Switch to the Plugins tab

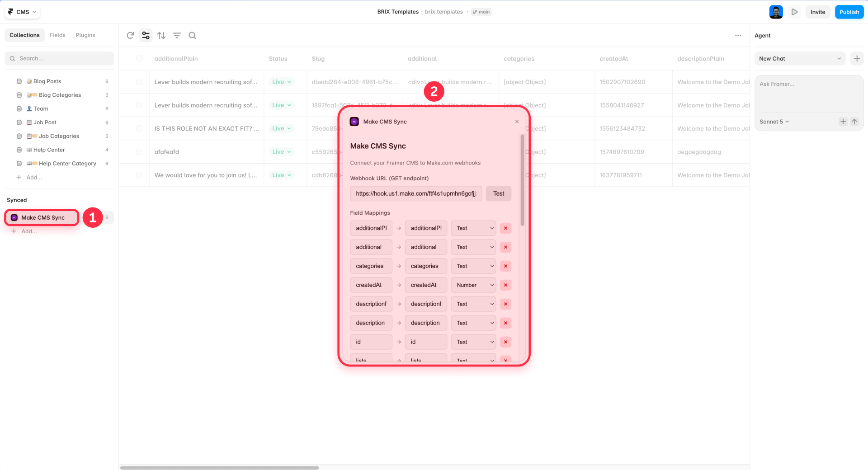[x=85, y=35]
